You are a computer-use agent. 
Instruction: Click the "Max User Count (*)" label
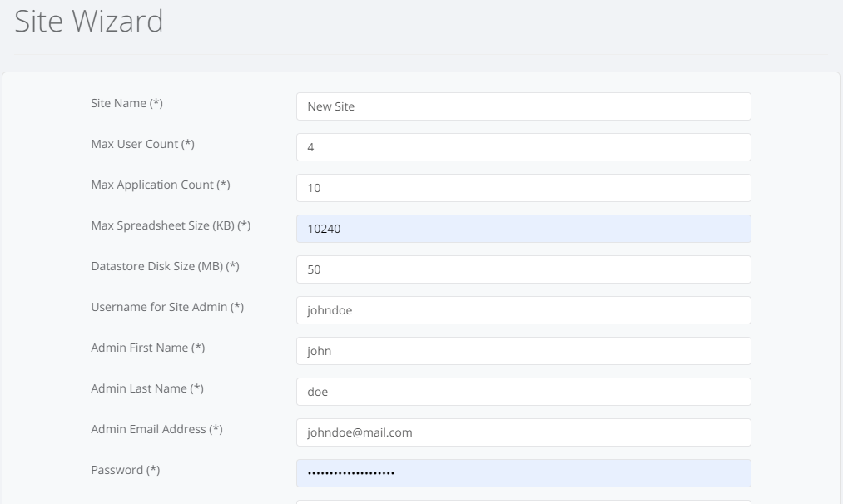tap(142, 144)
